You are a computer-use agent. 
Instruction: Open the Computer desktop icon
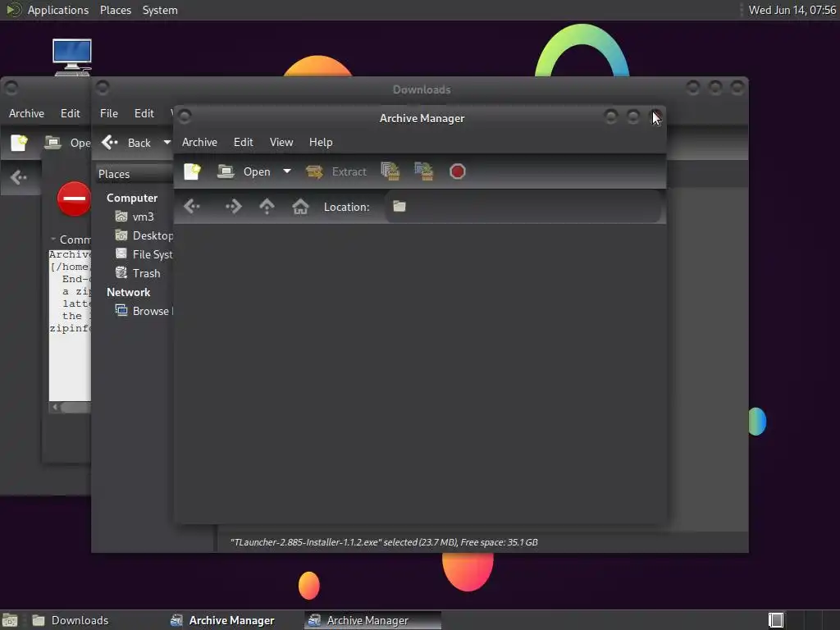pyautogui.click(x=72, y=57)
